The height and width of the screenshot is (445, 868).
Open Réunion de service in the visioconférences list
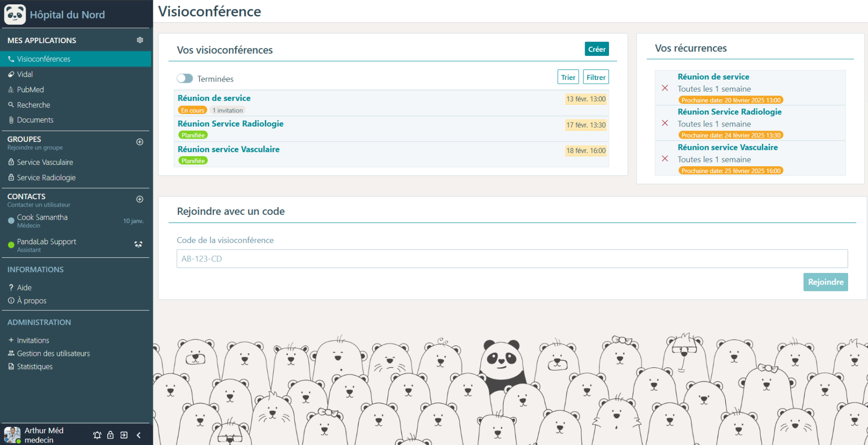coord(214,98)
